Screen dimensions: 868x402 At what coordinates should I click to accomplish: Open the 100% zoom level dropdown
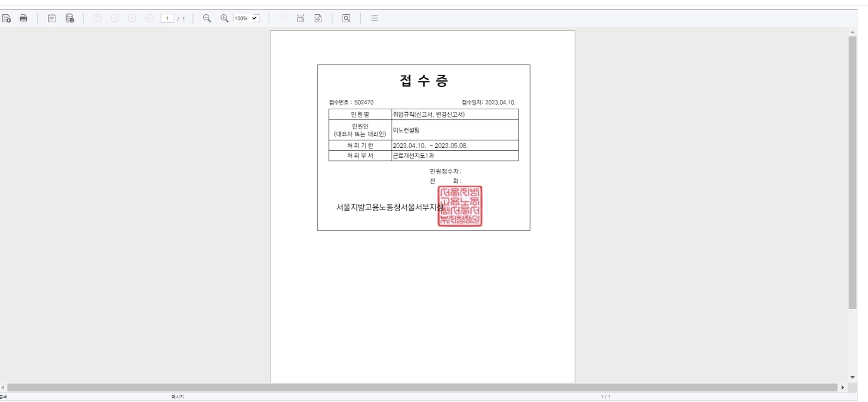tap(247, 18)
